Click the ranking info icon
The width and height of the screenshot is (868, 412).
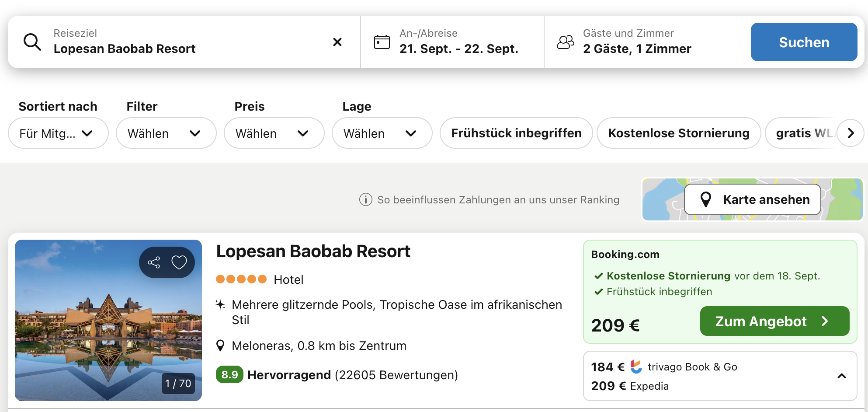366,200
